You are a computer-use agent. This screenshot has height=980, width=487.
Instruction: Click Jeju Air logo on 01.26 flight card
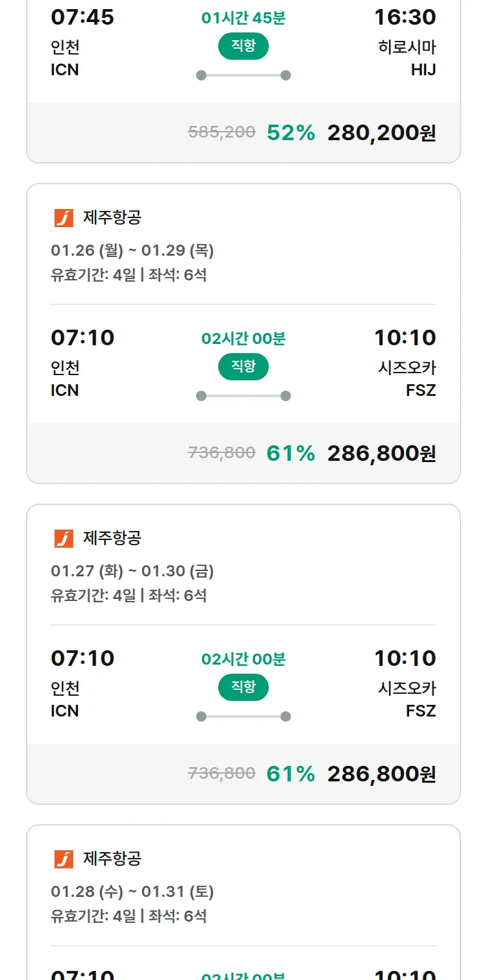64,218
